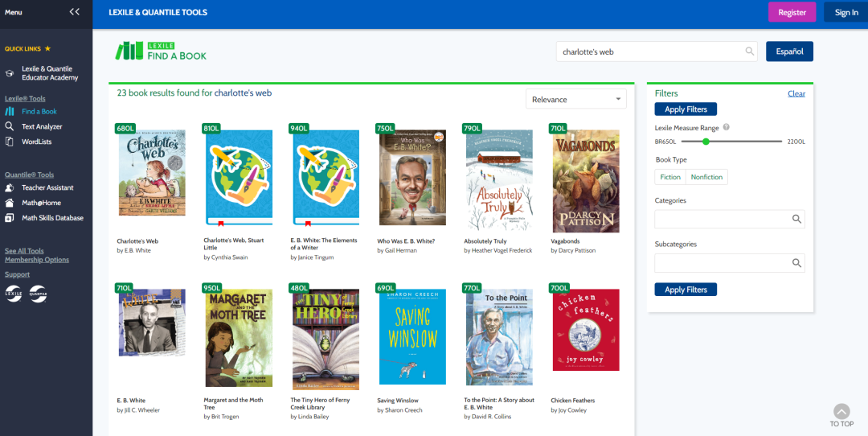Open the Lexile Measure Range help icon
Screen dimensions: 868x436
tap(726, 127)
